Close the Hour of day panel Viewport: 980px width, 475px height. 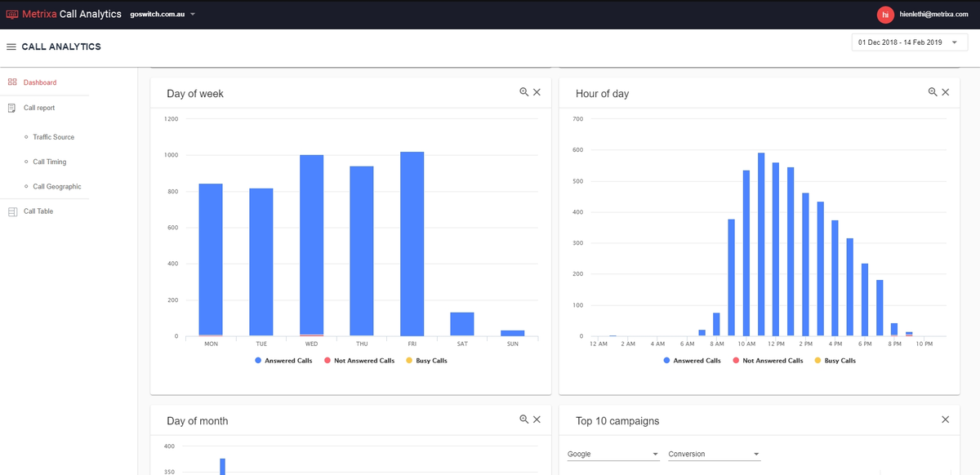point(945,92)
